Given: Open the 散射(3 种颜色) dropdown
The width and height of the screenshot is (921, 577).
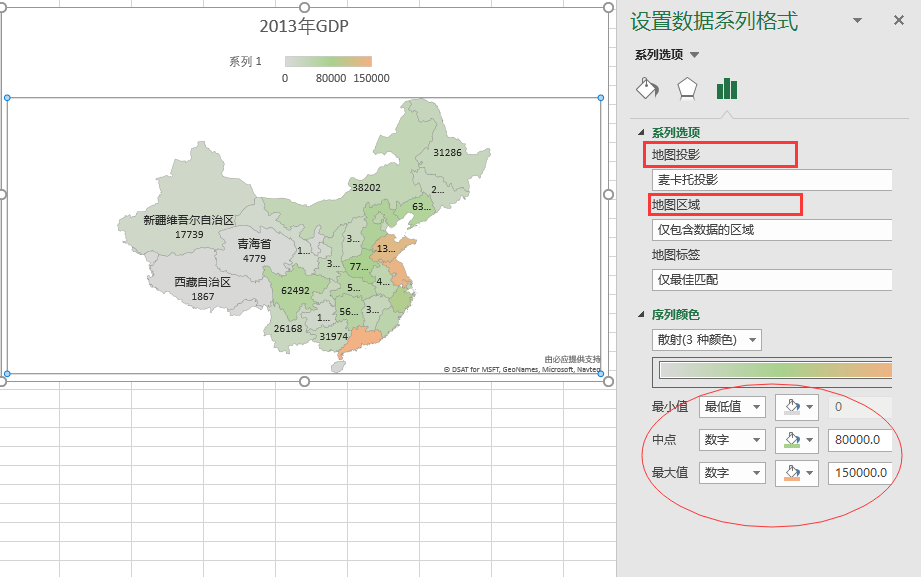Looking at the screenshot, I should pyautogui.click(x=707, y=340).
